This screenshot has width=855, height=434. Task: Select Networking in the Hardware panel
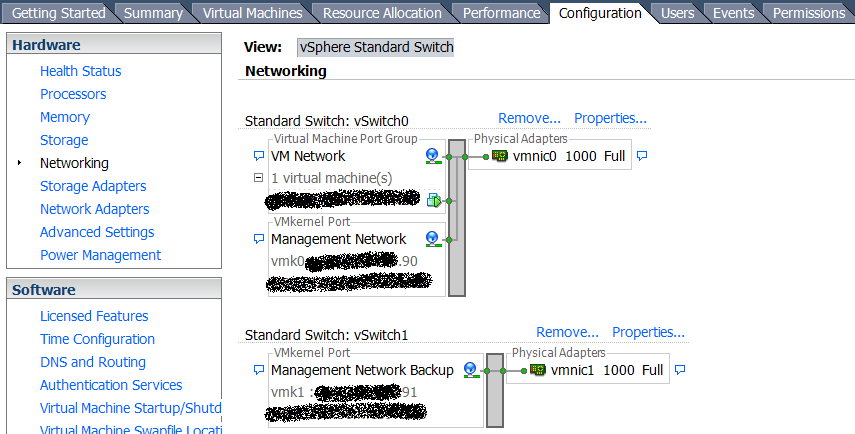[x=74, y=163]
